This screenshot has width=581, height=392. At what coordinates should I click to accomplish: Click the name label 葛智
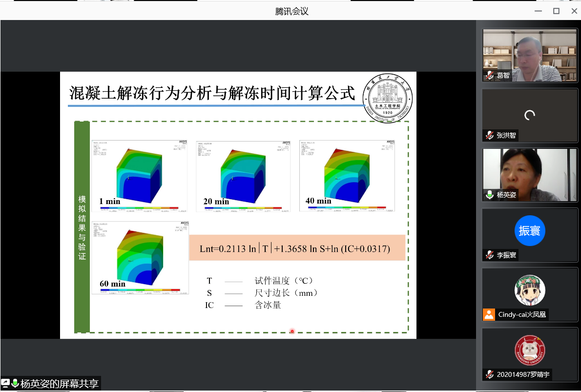point(503,76)
